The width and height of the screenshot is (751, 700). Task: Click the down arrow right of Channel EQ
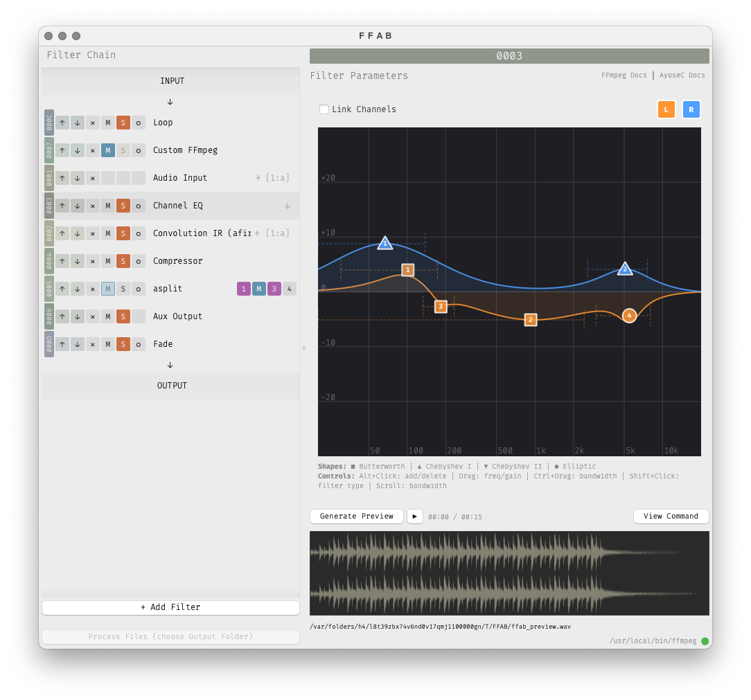pos(288,206)
